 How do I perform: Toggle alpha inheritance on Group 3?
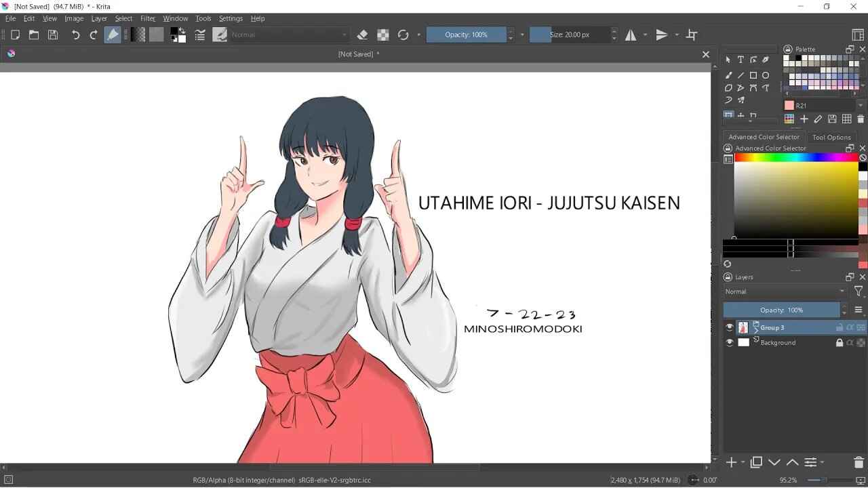pyautogui.click(x=850, y=327)
